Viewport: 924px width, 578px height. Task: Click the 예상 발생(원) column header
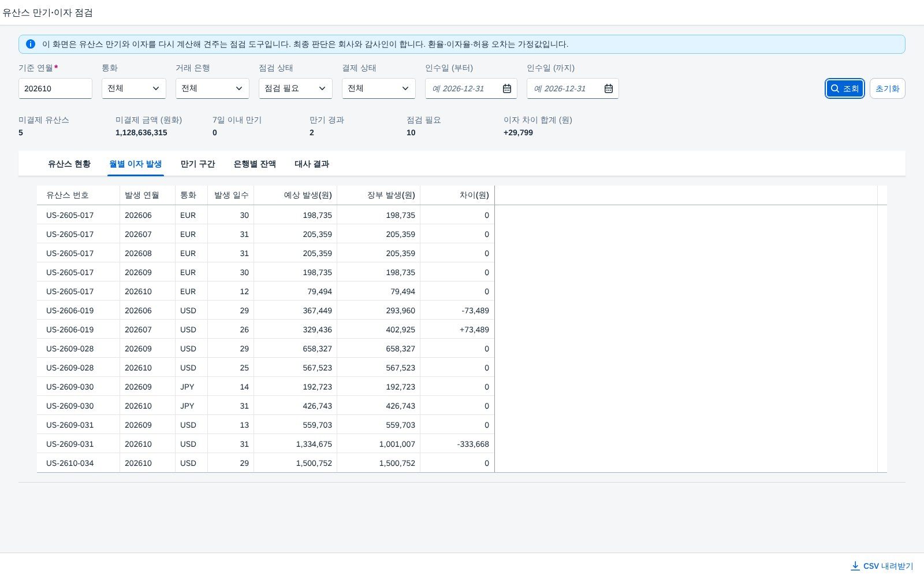(296, 195)
